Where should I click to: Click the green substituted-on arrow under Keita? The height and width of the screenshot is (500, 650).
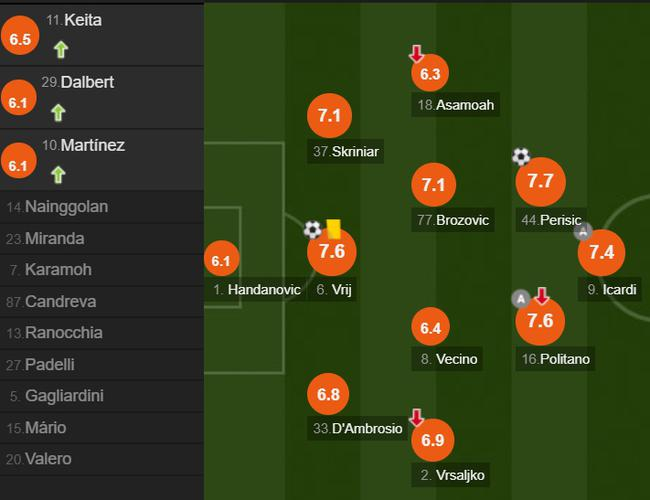point(59,48)
